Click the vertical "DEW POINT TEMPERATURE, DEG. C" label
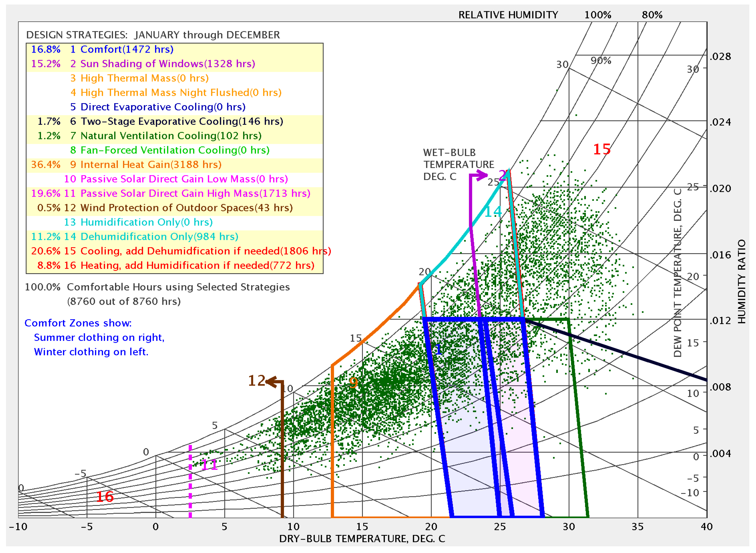This screenshot has height=553, width=756. click(677, 273)
